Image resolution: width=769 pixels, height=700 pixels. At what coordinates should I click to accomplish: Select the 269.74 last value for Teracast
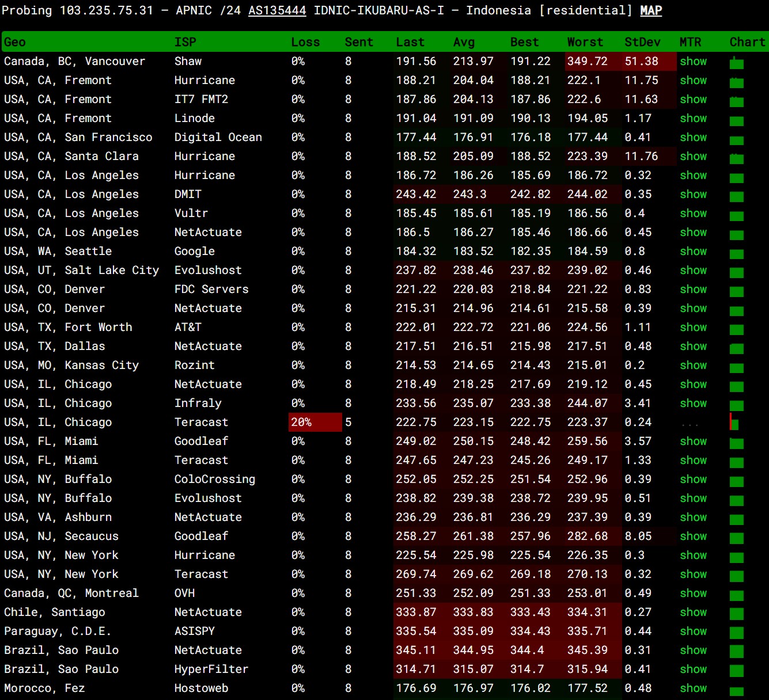click(x=416, y=574)
